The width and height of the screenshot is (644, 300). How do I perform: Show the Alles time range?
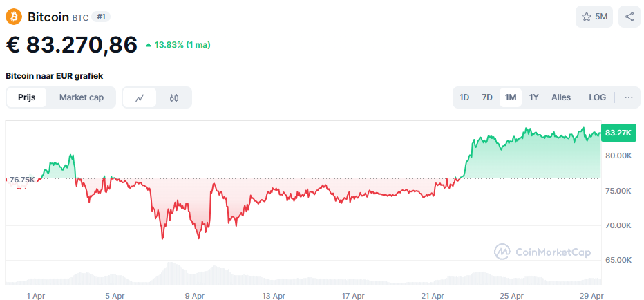(x=561, y=97)
